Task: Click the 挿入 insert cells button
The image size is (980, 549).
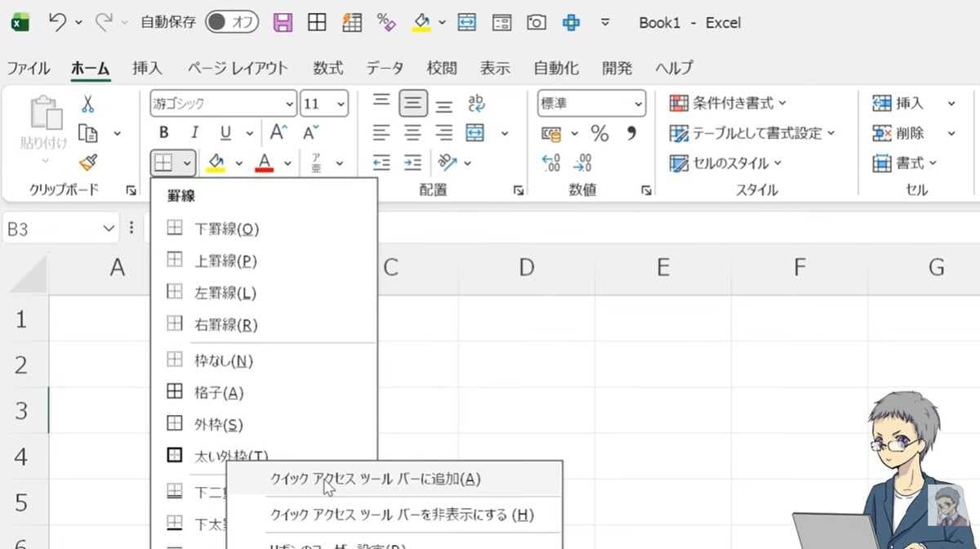Action: 898,103
